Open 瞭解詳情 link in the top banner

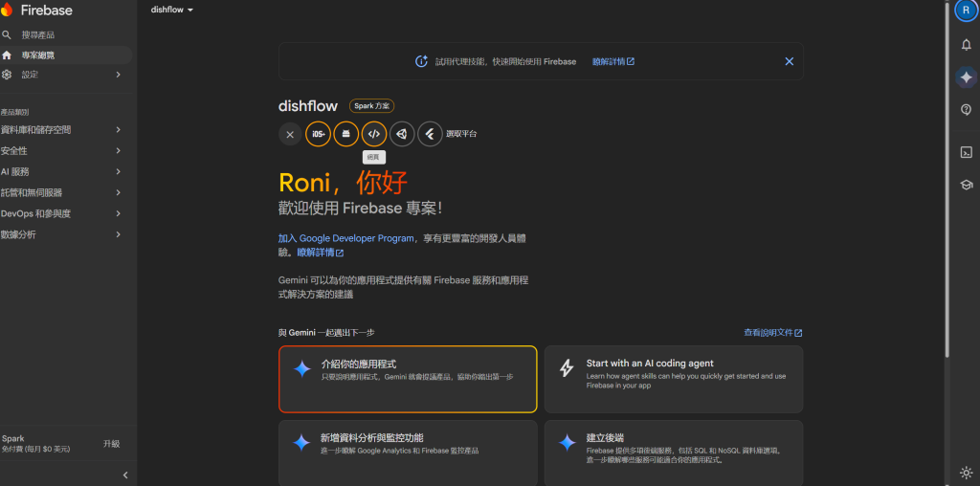[x=613, y=61]
